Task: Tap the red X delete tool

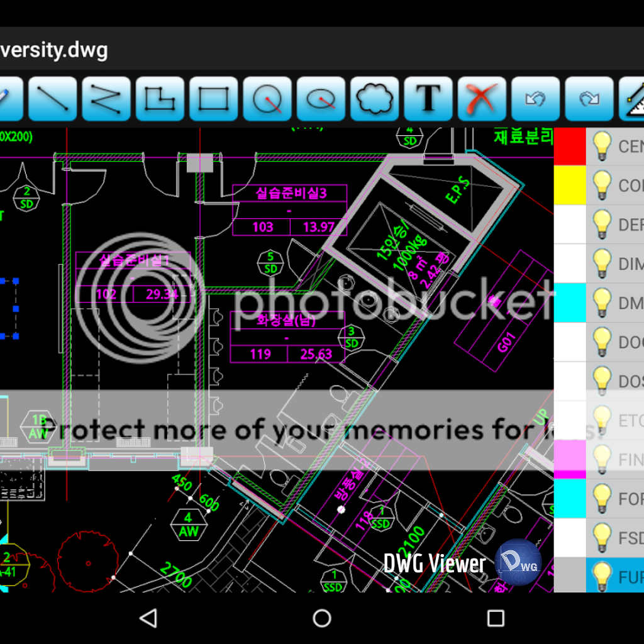Action: (482, 99)
